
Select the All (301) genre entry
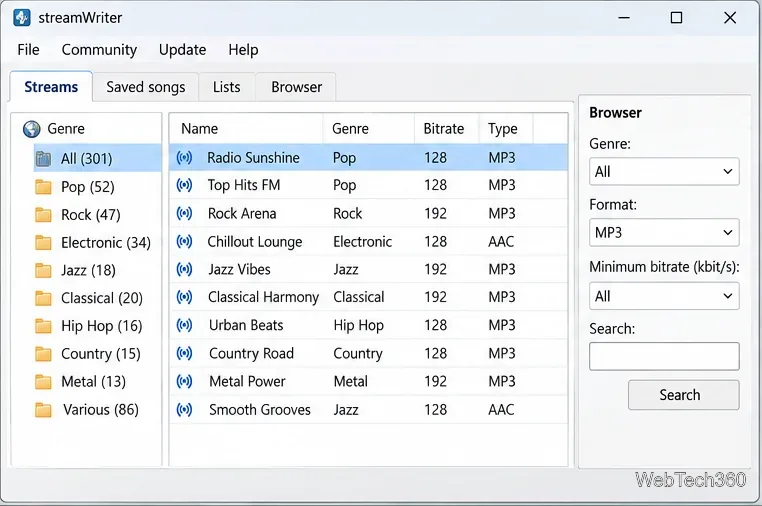tap(87, 158)
